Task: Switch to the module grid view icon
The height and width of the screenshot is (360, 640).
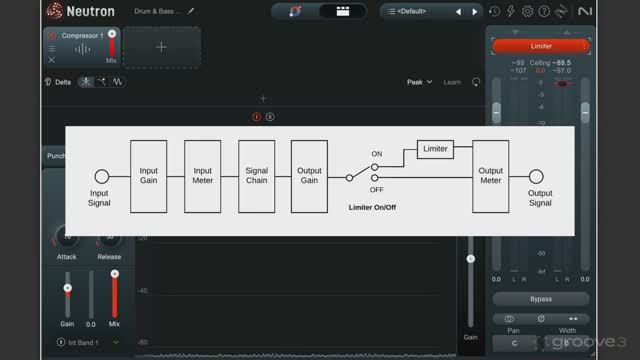Action: tap(342, 11)
